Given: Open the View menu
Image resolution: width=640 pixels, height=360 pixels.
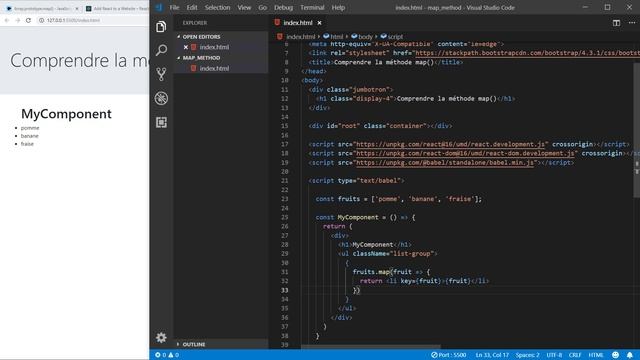Looking at the screenshot, I should (244, 7).
